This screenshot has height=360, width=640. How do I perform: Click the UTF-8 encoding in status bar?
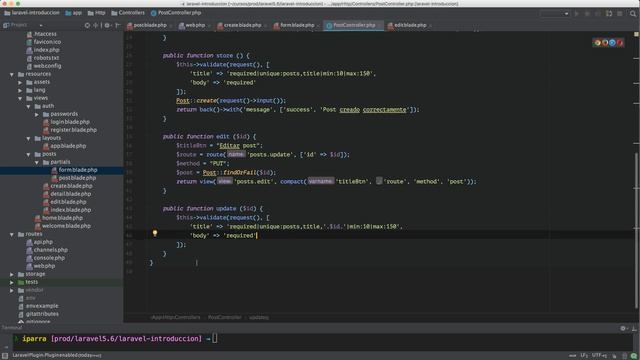(x=599, y=356)
